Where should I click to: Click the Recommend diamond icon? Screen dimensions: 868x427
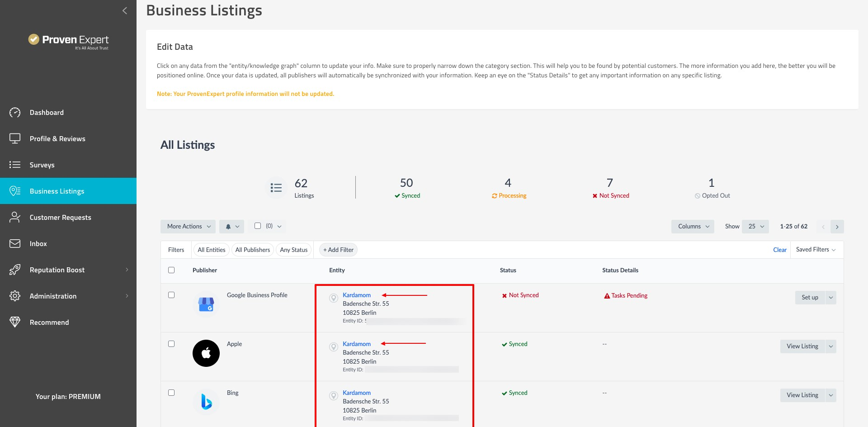[x=15, y=322]
